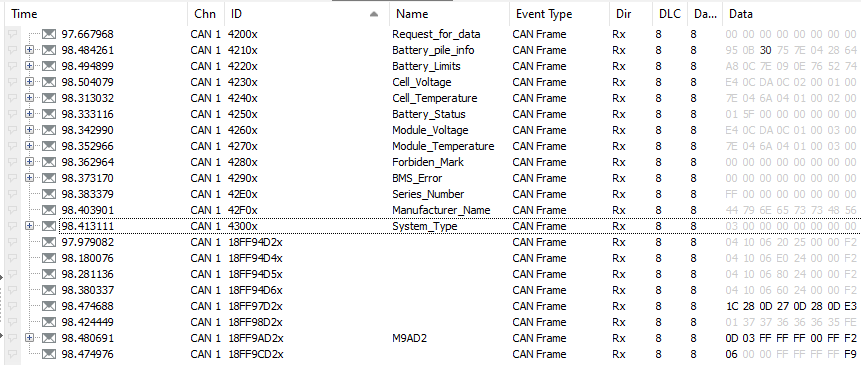Image resolution: width=865 pixels, height=365 pixels.
Task: Expand the Cell_Temperature 4240x message
Action: [30, 98]
